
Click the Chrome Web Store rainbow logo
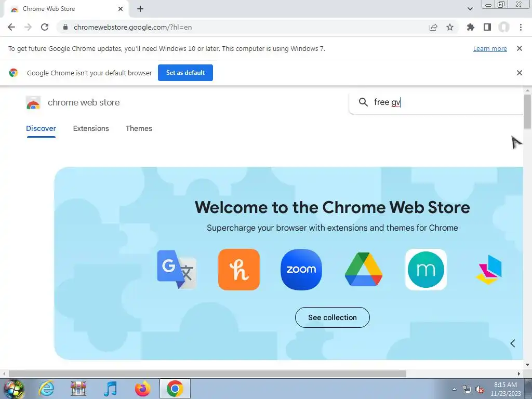point(33,103)
